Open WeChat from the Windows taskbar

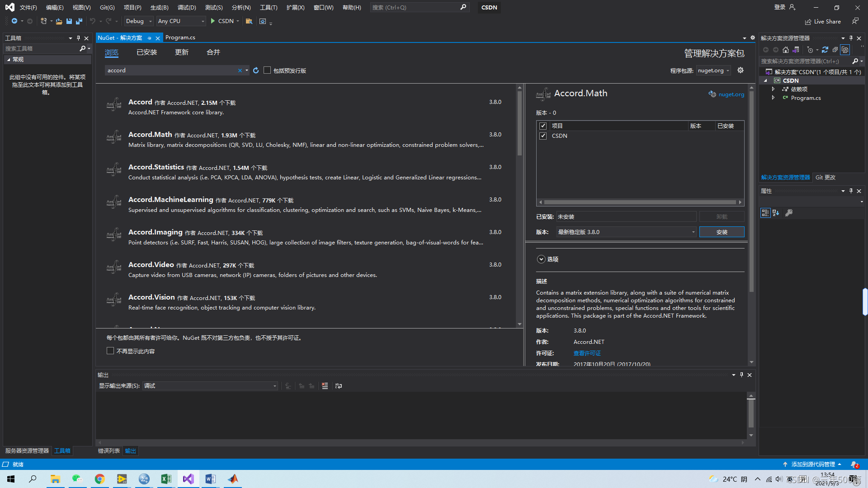click(x=77, y=479)
